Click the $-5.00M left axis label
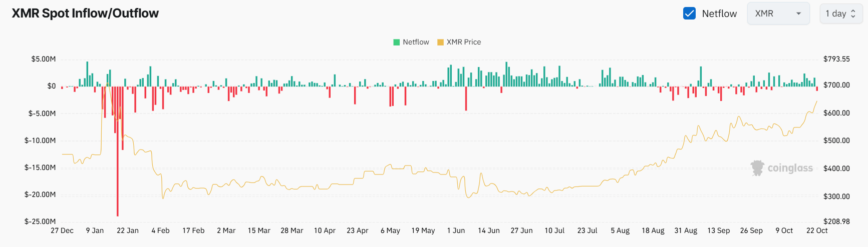Viewport: 868px width, 247px height. click(42, 113)
